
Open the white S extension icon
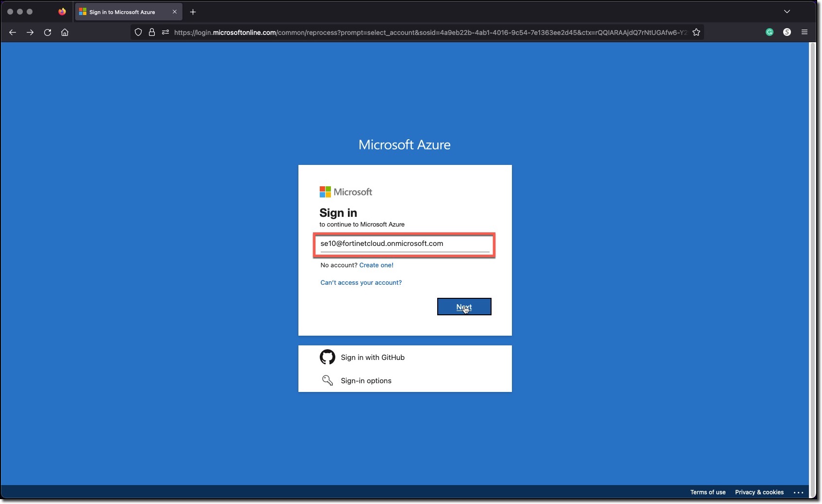pos(787,32)
